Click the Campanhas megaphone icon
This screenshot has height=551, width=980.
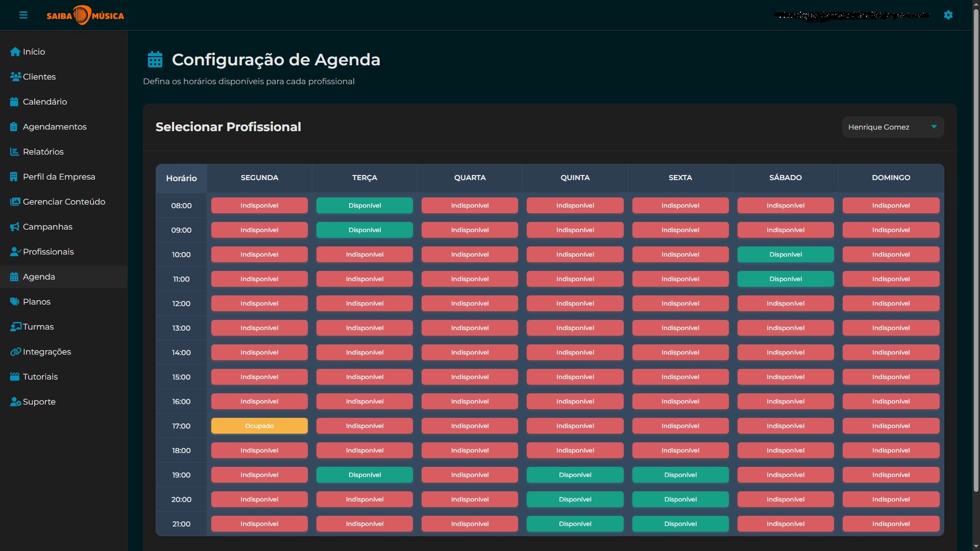tap(15, 227)
